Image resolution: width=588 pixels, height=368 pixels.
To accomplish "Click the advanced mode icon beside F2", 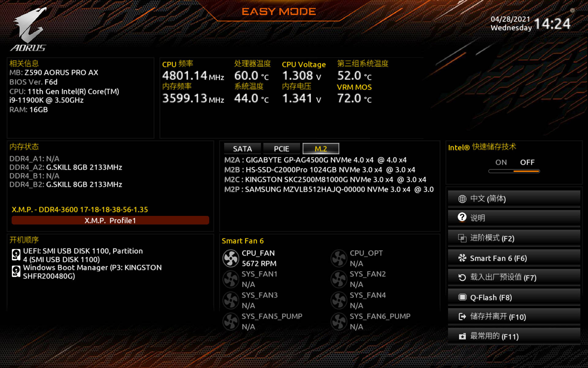I will 462,238.
